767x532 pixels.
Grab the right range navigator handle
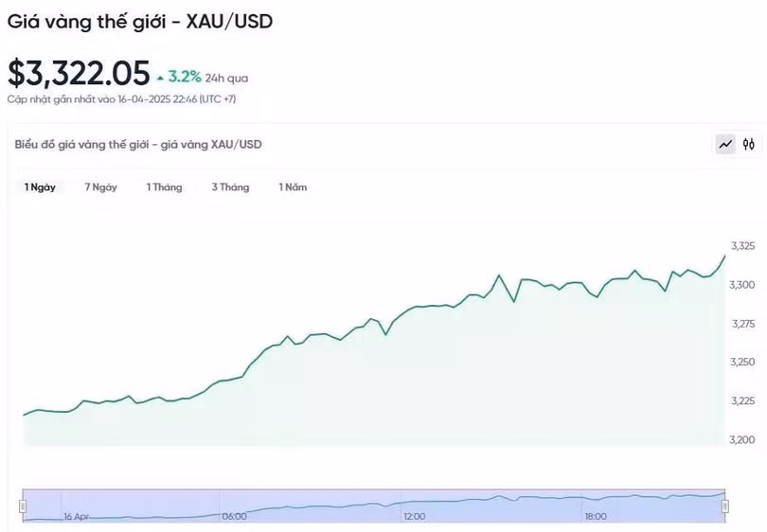tap(725, 506)
